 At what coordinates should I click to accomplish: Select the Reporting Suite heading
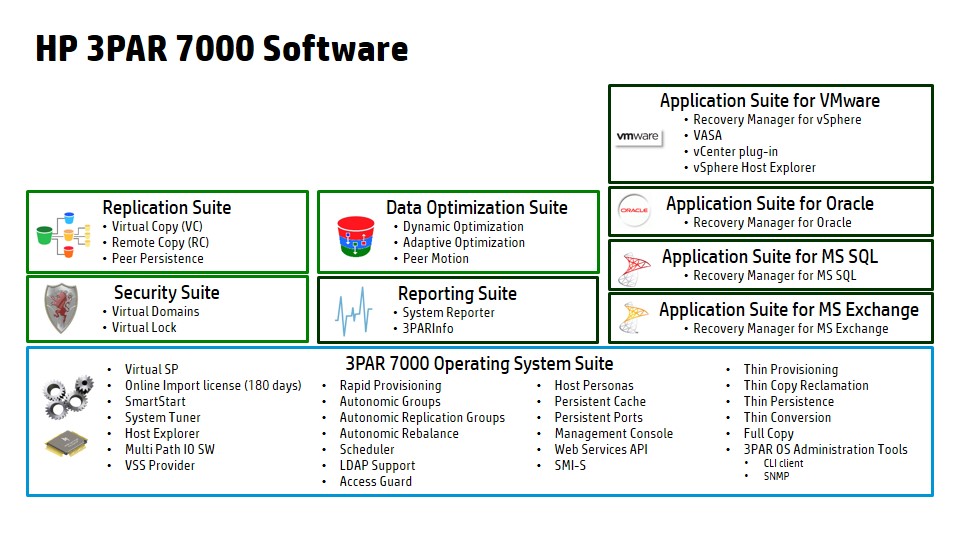[x=457, y=294]
